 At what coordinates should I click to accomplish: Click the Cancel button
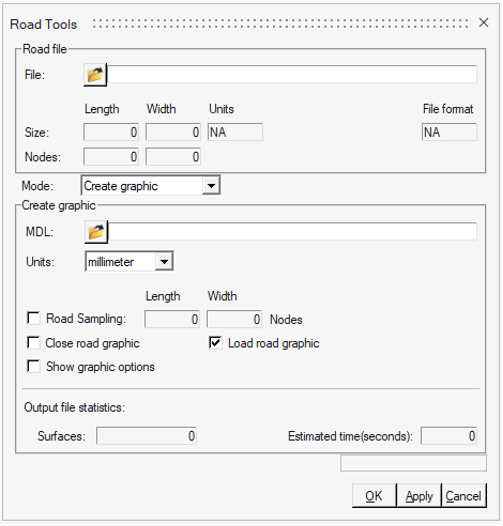[x=464, y=496]
